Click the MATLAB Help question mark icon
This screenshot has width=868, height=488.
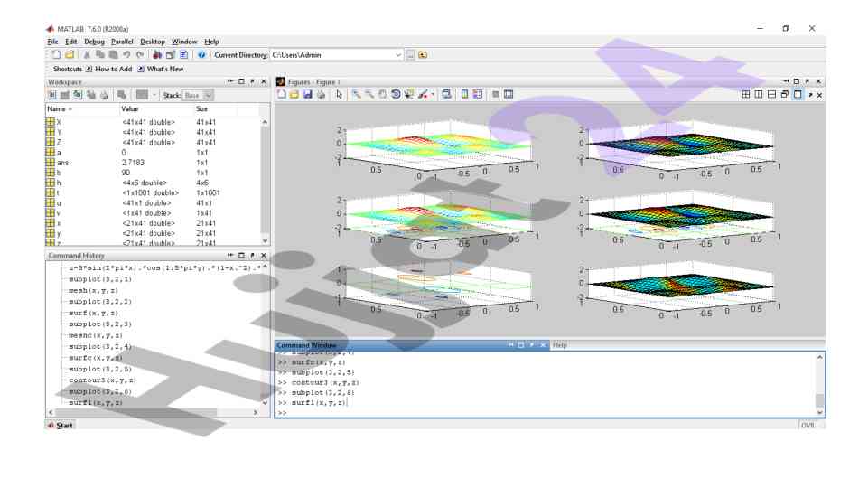click(x=202, y=55)
